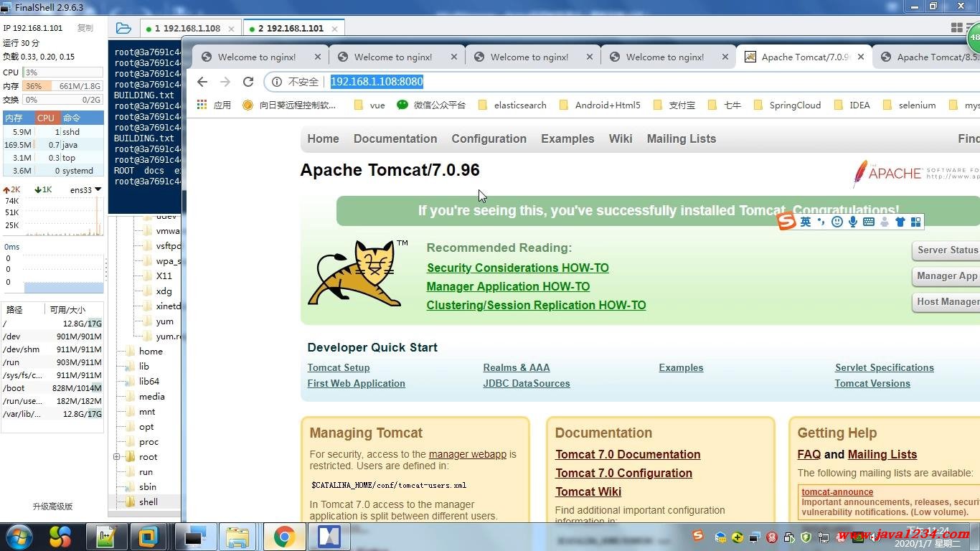Screen dimensions: 980x551
Task: Open the site info icon beside 不安全
Action: click(277, 82)
